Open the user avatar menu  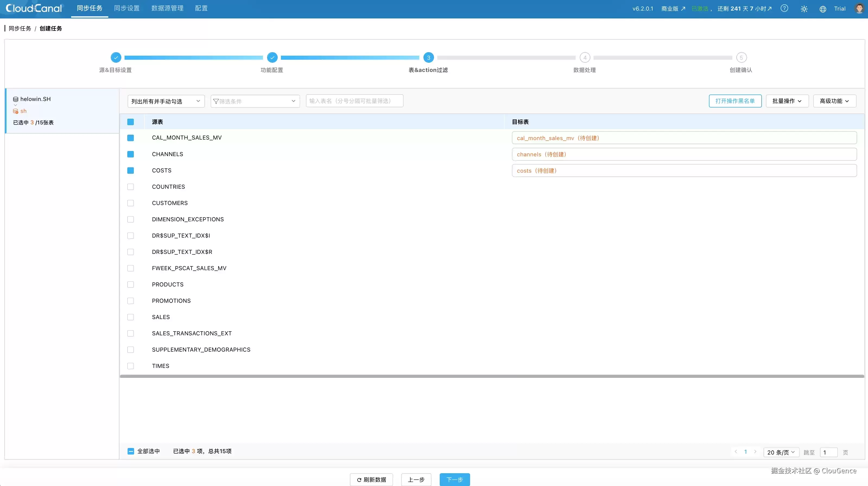[859, 8]
